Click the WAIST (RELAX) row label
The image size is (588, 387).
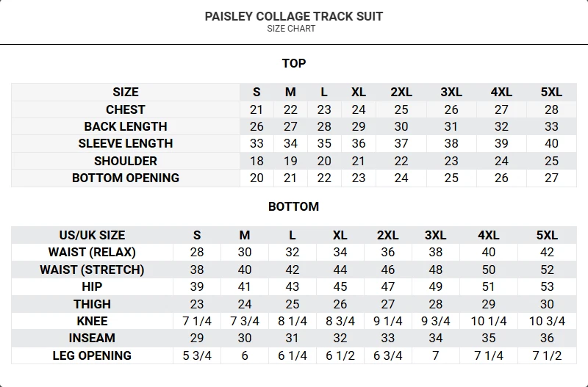(92, 252)
